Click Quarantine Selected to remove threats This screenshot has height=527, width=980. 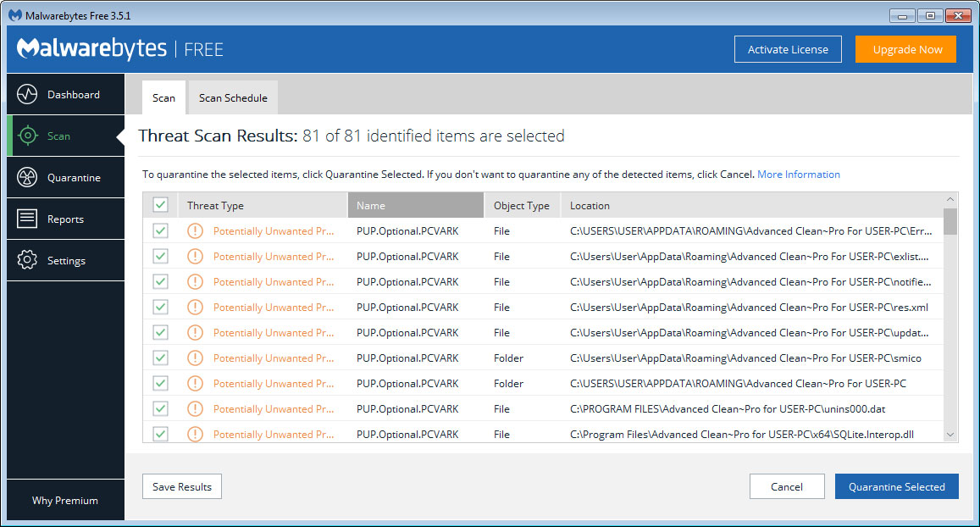coord(896,486)
